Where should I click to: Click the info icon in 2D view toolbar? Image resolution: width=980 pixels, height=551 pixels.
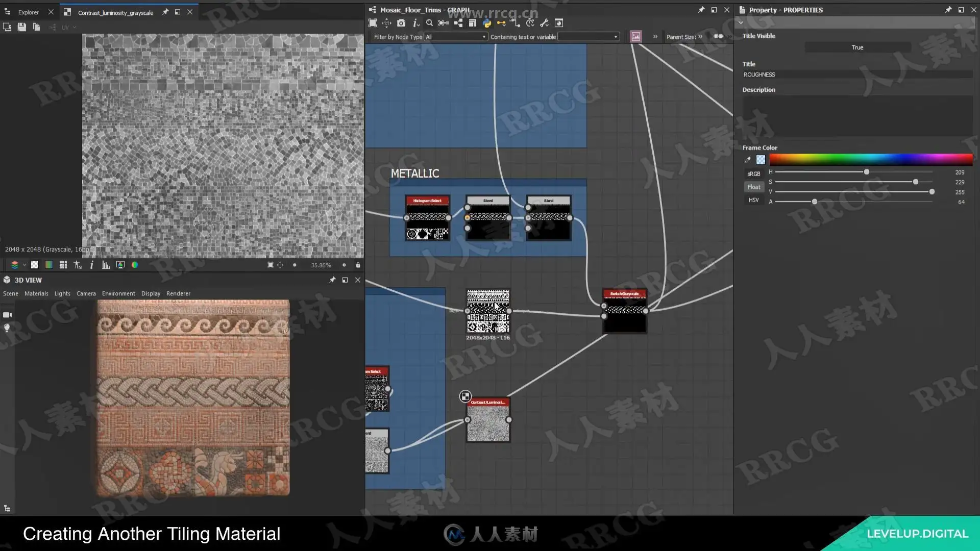tap(91, 265)
